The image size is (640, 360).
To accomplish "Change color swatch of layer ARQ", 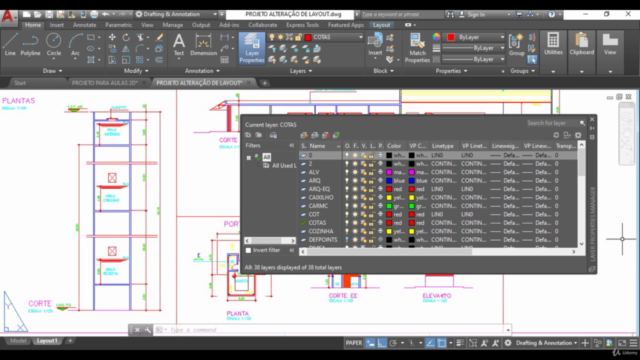I will 389,180.
